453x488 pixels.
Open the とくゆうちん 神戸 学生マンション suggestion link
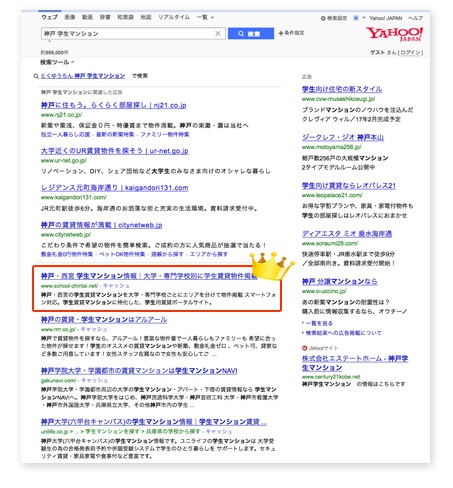(x=83, y=76)
